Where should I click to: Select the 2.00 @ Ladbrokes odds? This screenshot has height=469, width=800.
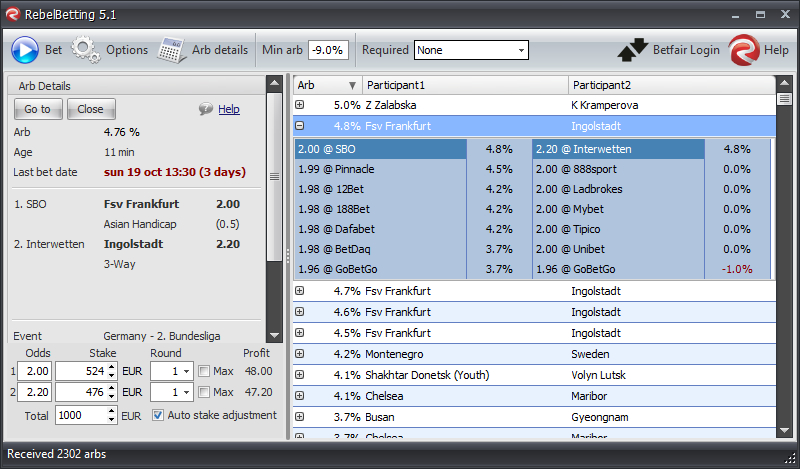[619, 189]
